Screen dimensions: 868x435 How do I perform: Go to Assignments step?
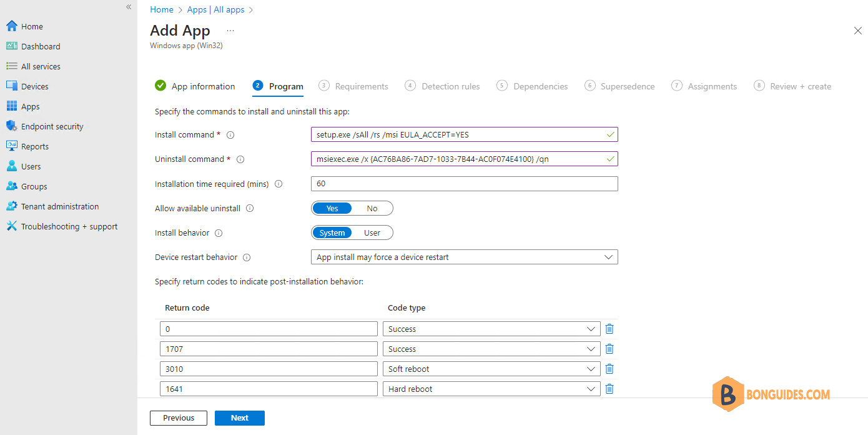[704, 86]
